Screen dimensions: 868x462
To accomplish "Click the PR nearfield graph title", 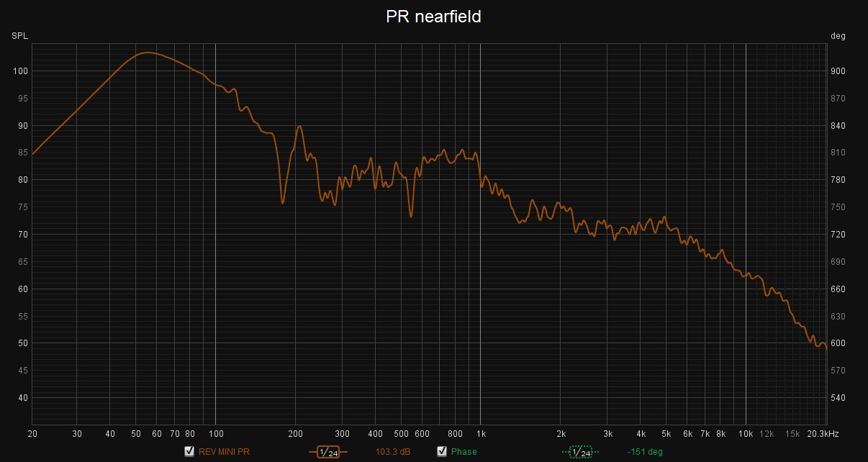I will (433, 17).
